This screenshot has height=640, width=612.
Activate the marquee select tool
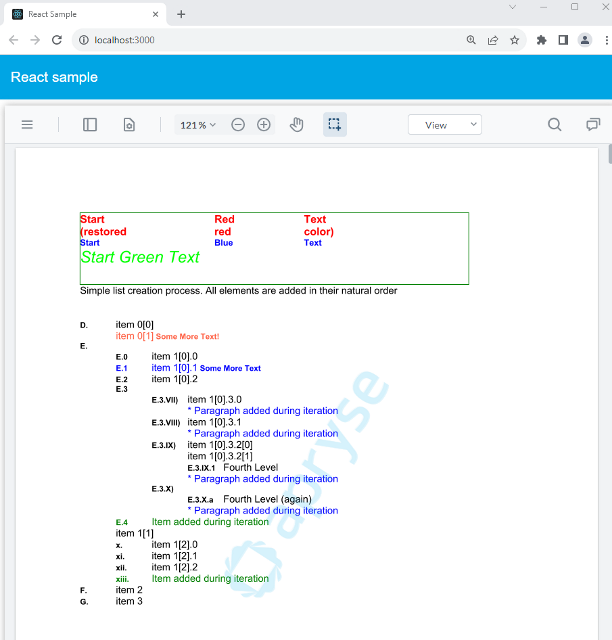point(334,124)
